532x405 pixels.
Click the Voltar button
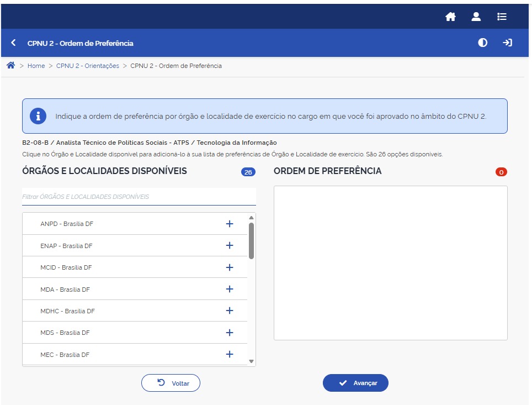pyautogui.click(x=171, y=383)
